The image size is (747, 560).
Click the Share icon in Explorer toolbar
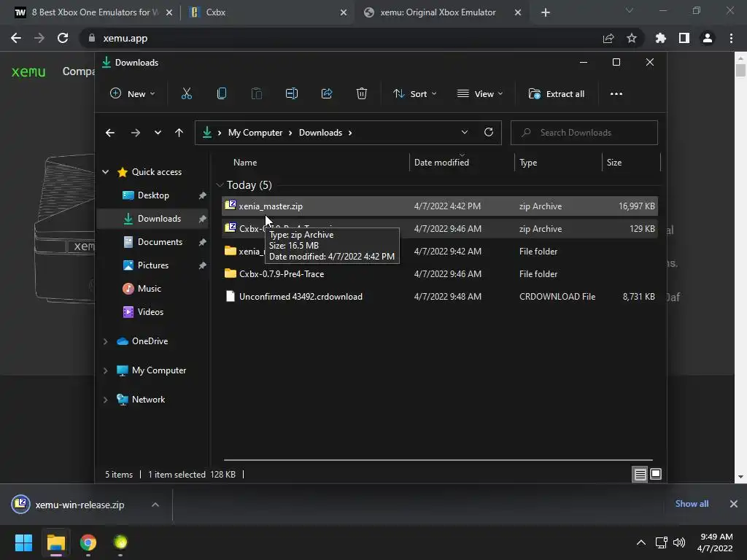coord(327,94)
